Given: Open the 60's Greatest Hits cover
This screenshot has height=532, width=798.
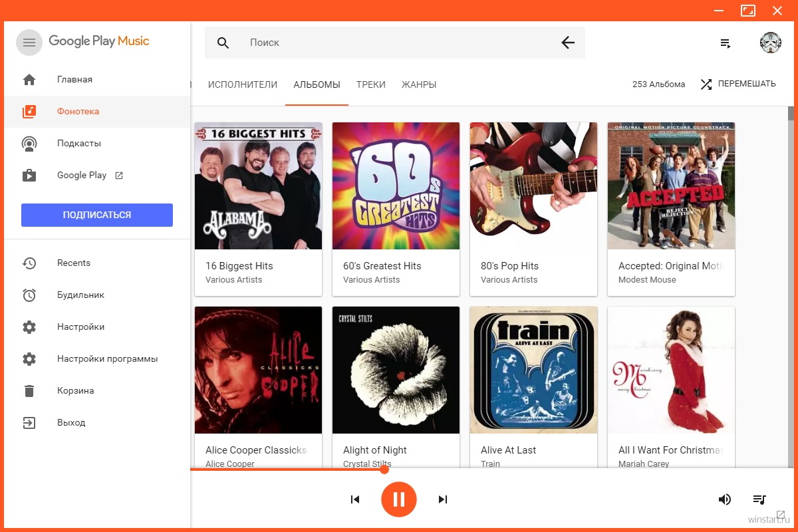Looking at the screenshot, I should [396, 186].
